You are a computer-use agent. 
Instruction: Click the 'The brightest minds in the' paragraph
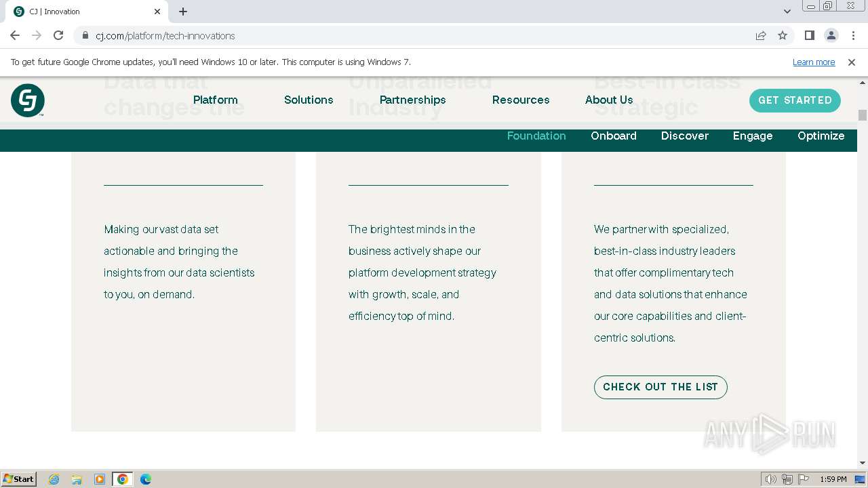(422, 272)
